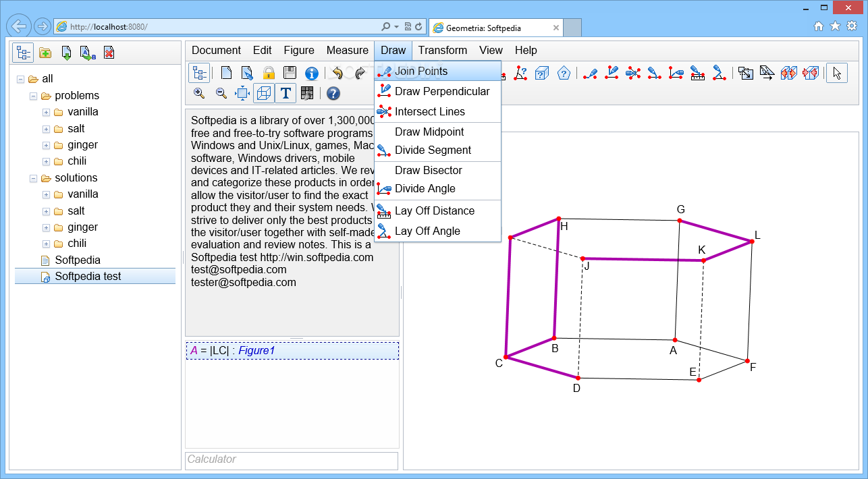Viewport: 868px width, 479px height.
Task: Click the Join Points toolbar icon
Action: [x=590, y=73]
